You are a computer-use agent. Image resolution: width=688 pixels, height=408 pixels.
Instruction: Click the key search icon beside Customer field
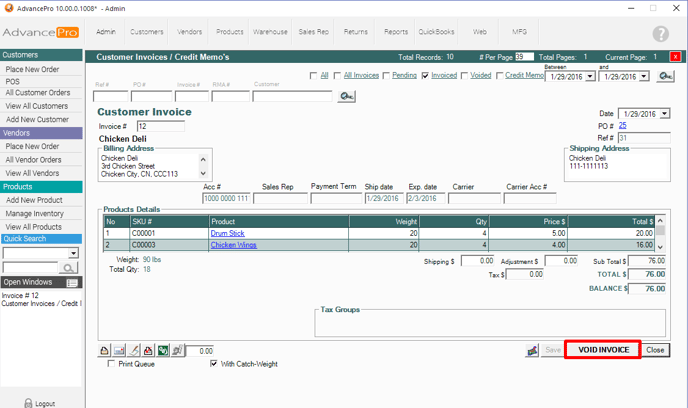[347, 96]
